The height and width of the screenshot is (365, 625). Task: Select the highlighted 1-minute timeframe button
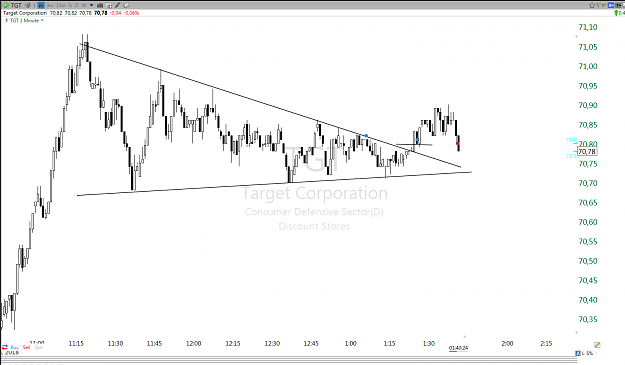click(x=41, y=5)
